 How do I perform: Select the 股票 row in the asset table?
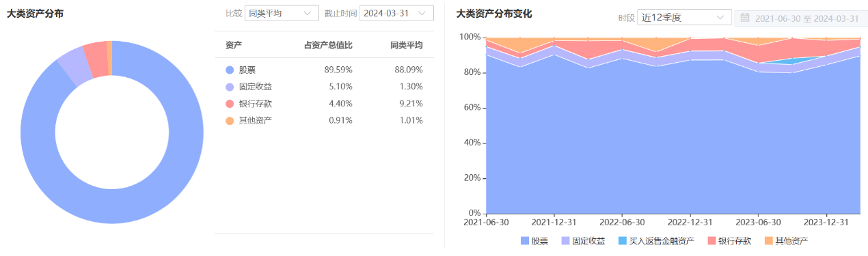pyautogui.click(x=324, y=70)
